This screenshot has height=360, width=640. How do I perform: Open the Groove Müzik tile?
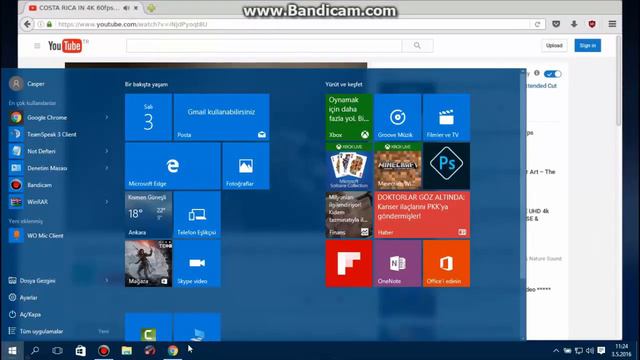pyautogui.click(x=398, y=117)
